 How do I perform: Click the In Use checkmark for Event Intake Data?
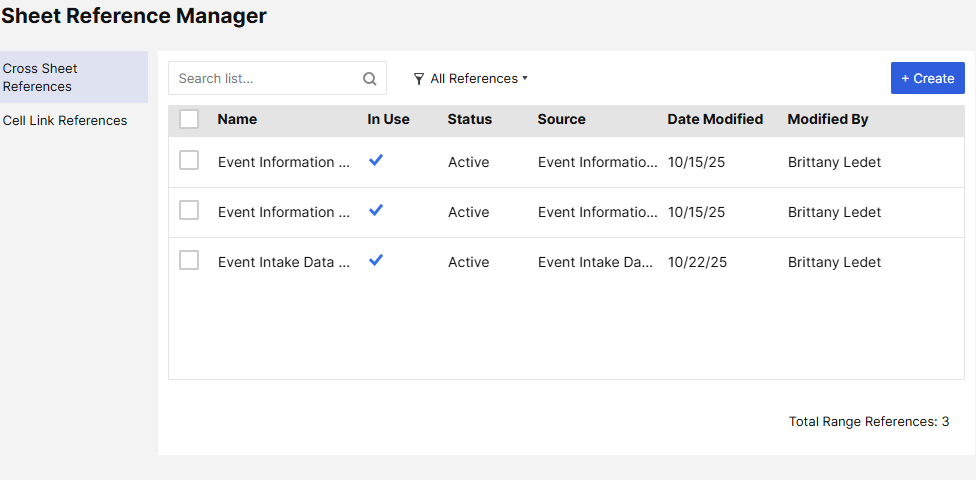pos(376,260)
